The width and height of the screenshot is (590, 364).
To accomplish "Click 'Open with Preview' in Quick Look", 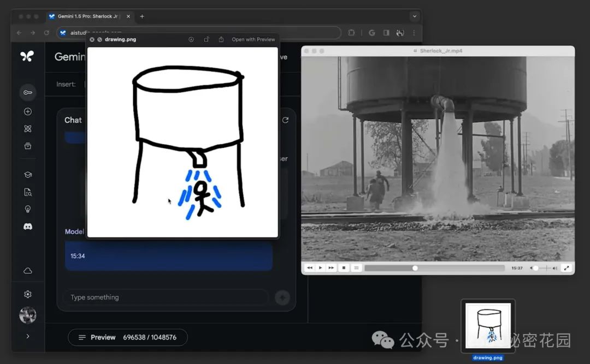I will pos(253,39).
